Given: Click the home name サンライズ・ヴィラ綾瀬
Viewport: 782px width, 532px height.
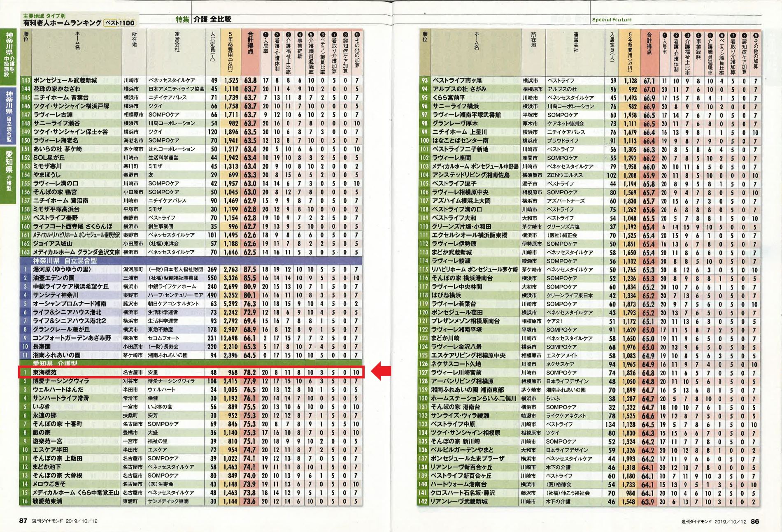Looking at the screenshot, I should tap(460, 416).
